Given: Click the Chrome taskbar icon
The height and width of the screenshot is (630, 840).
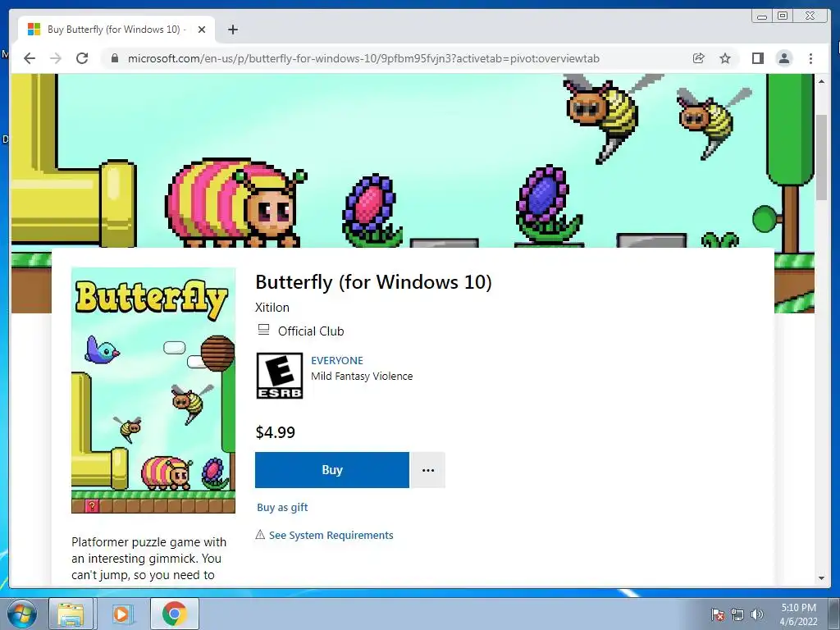Looking at the screenshot, I should 174,614.
